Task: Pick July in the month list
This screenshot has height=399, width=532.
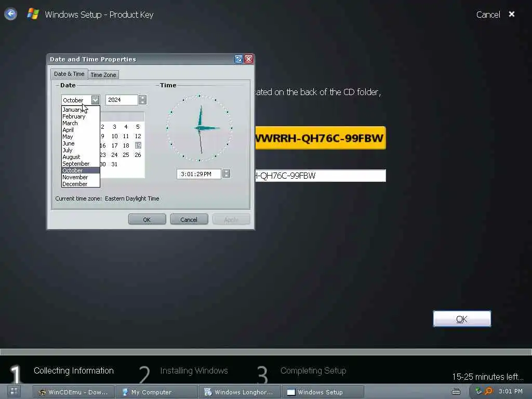Action: [81, 150]
